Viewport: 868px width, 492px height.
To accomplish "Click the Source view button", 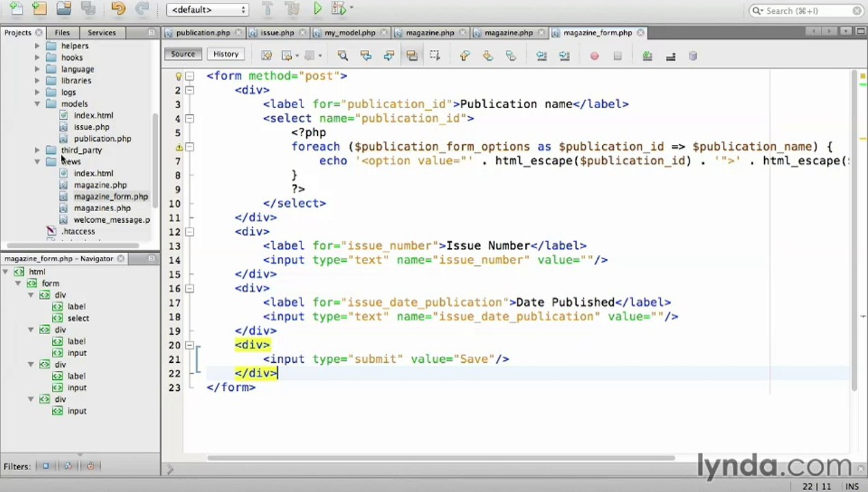I will (x=182, y=54).
